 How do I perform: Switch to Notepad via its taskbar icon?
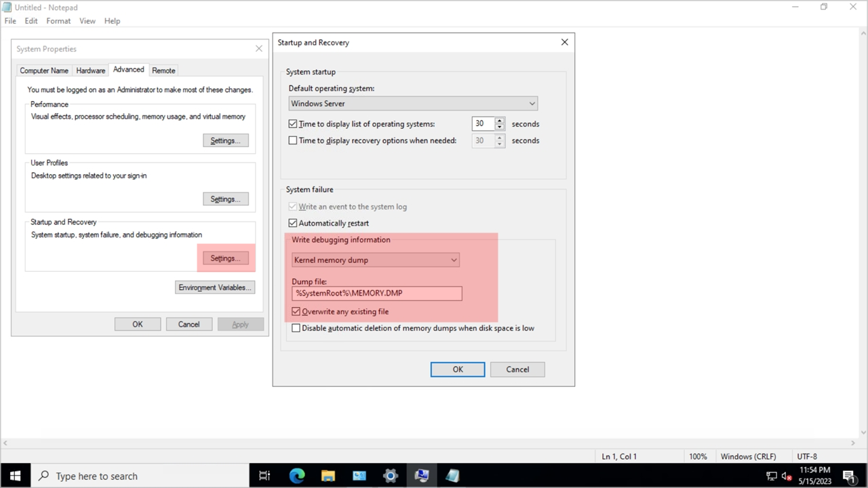[x=453, y=476]
